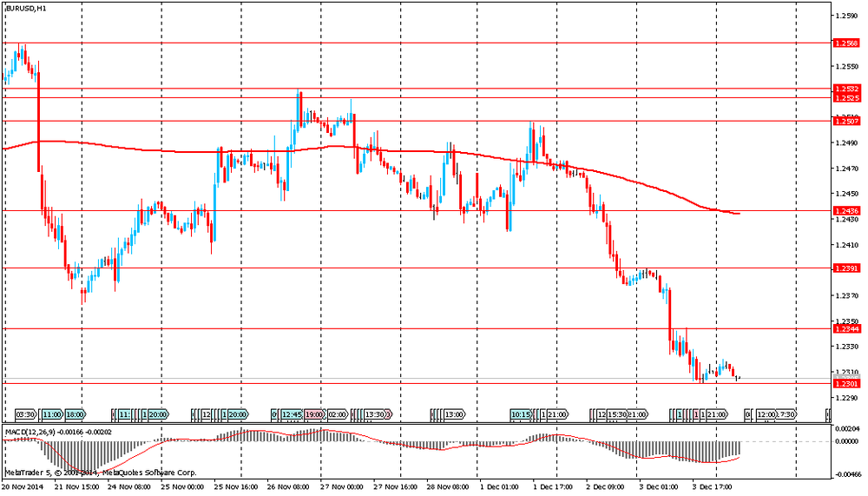Click the 21 Nov 15:00 time label

pos(77,487)
